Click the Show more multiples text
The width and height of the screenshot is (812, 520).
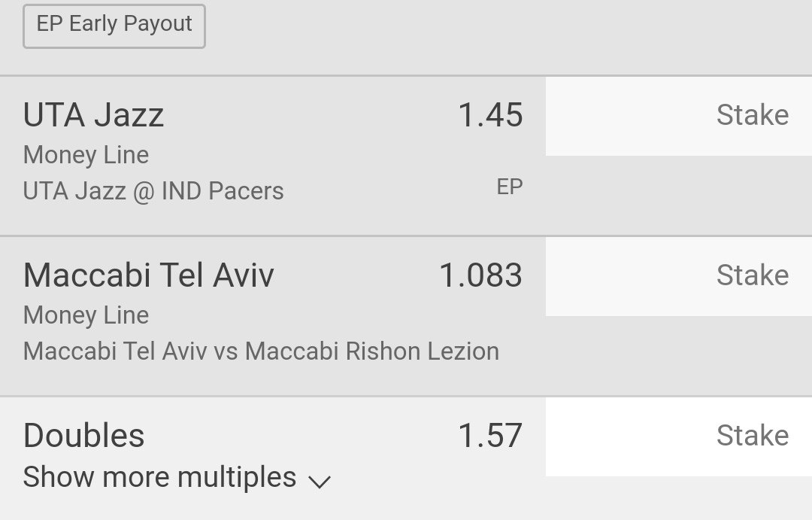tap(159, 477)
